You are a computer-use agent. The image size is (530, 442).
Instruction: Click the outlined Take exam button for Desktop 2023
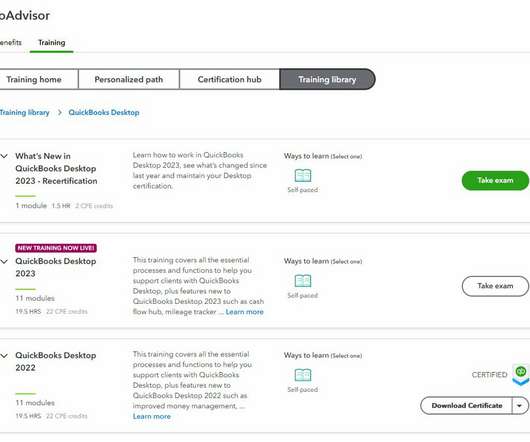point(495,286)
